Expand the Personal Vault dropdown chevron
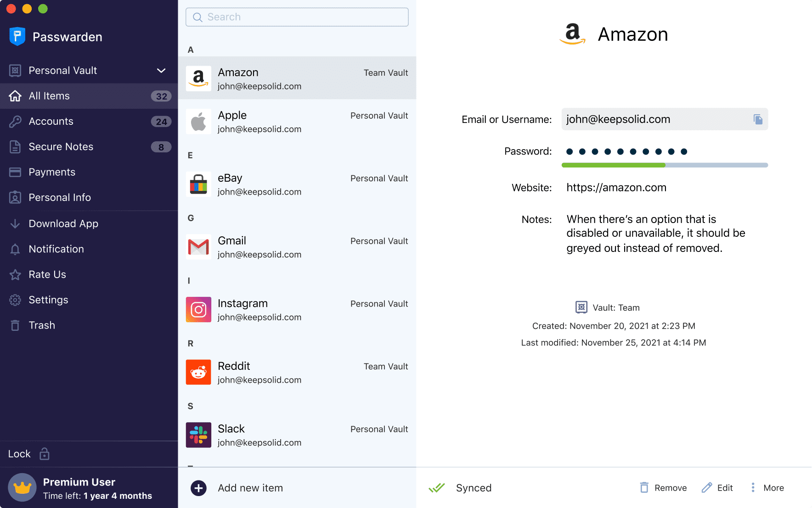The width and height of the screenshot is (812, 508). pos(161,71)
